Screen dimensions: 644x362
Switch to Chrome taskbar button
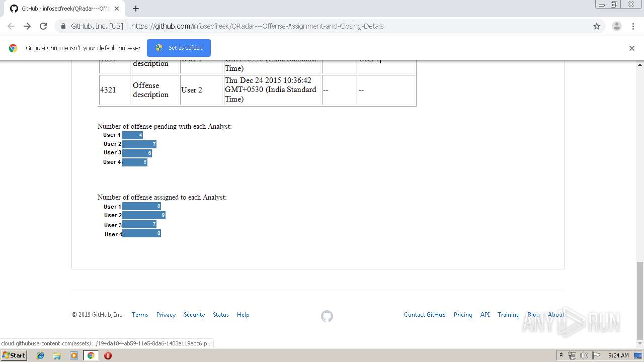91,355
